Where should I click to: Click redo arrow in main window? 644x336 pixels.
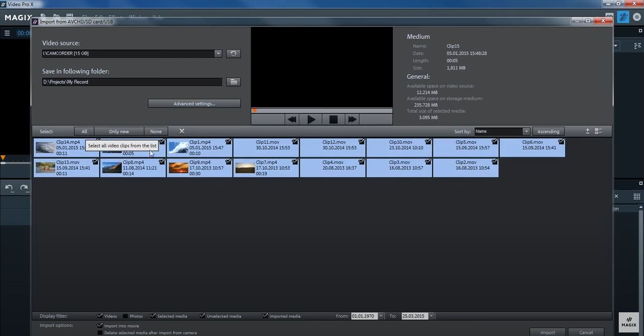tap(24, 188)
